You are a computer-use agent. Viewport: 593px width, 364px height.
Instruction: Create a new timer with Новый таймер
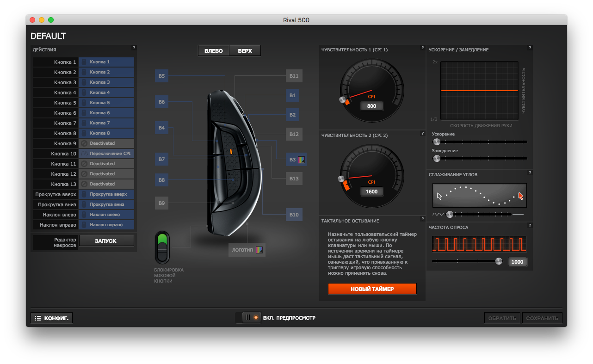pyautogui.click(x=372, y=289)
